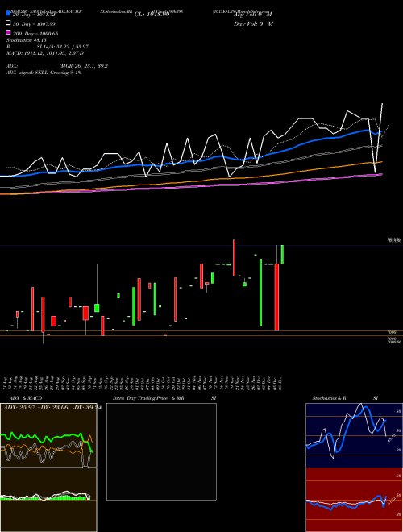Click the red RSI oscillator panel

tap(354, 500)
